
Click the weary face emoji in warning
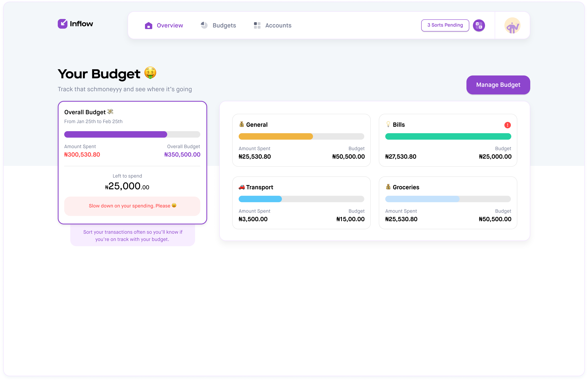tap(174, 205)
